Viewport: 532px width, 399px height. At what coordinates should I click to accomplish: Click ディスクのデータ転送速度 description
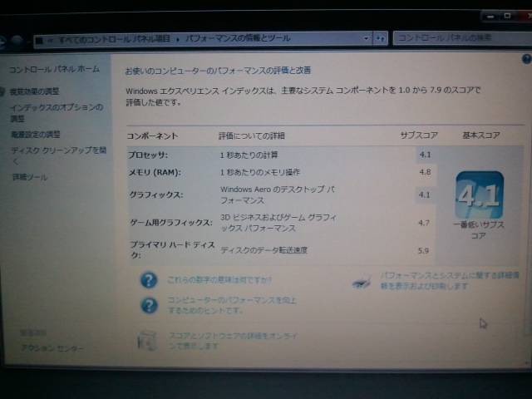[264, 250]
